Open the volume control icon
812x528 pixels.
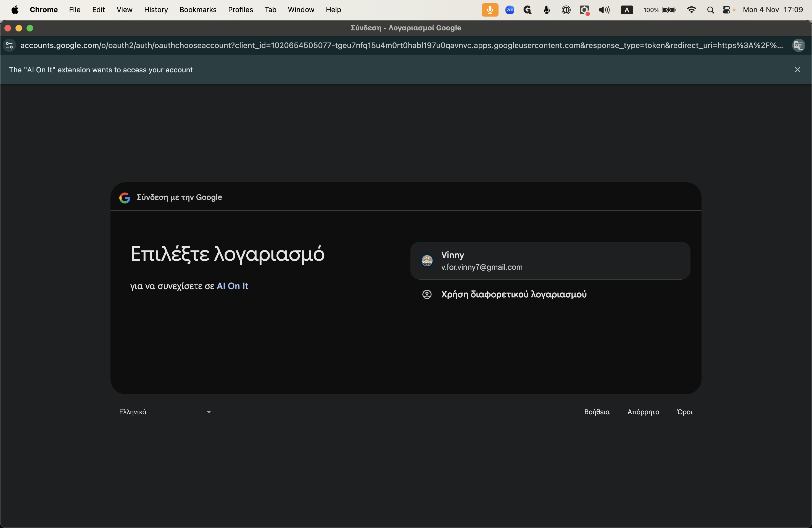pyautogui.click(x=604, y=10)
